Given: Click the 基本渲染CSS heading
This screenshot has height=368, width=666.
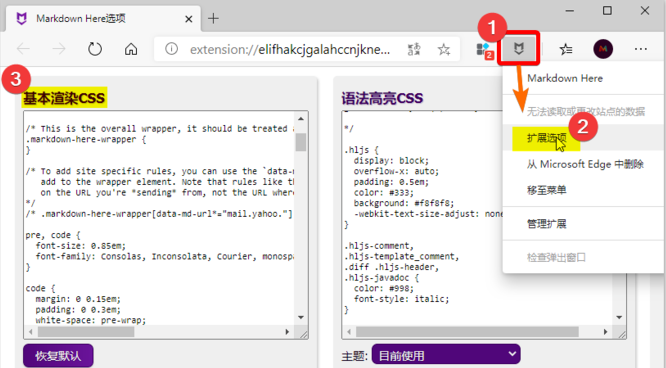Looking at the screenshot, I should [64, 98].
